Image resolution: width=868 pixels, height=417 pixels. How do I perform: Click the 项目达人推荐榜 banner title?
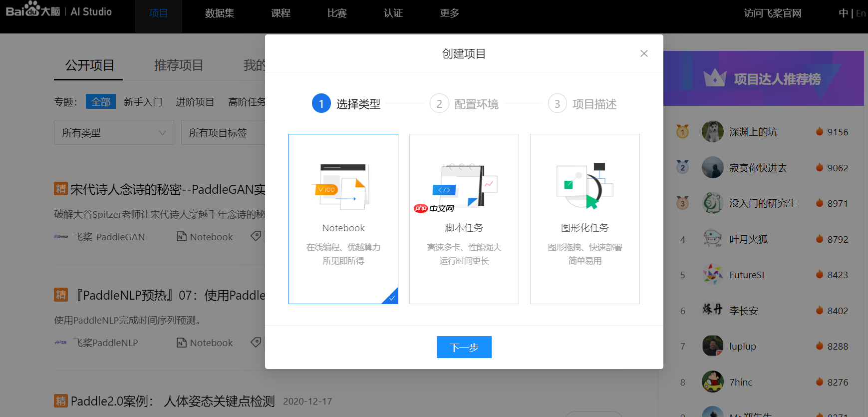777,79
